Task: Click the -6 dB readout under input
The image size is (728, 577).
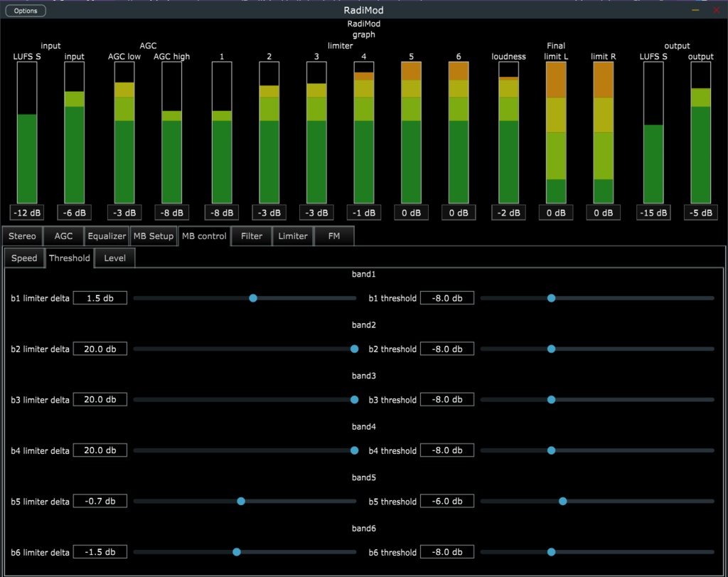Action: 74,213
